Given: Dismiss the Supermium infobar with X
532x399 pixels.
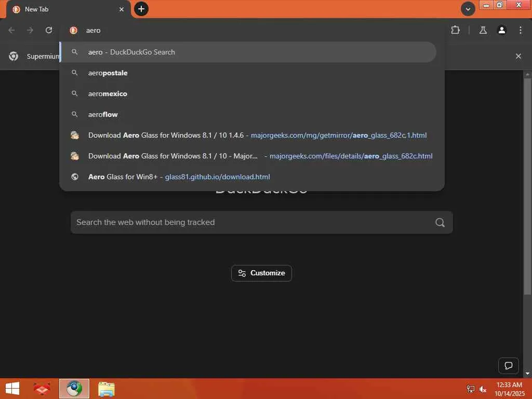Looking at the screenshot, I should pyautogui.click(x=518, y=56).
